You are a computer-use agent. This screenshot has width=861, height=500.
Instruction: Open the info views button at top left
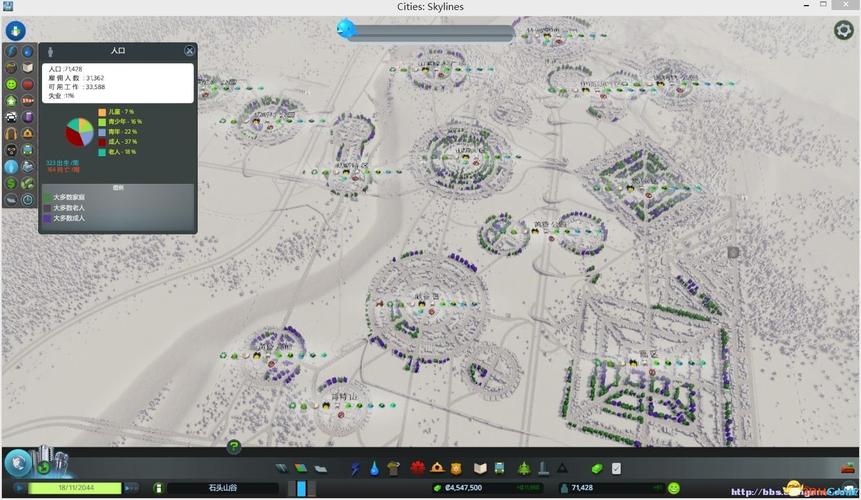pyautogui.click(x=15, y=31)
